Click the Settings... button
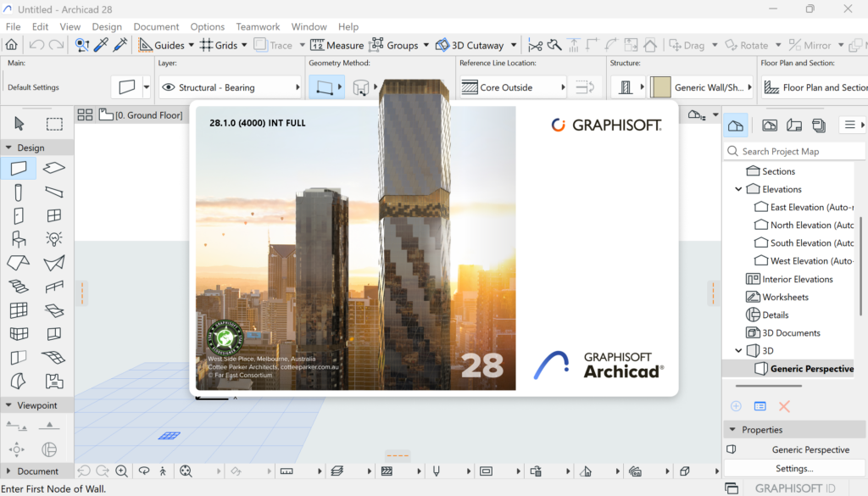 (794, 468)
